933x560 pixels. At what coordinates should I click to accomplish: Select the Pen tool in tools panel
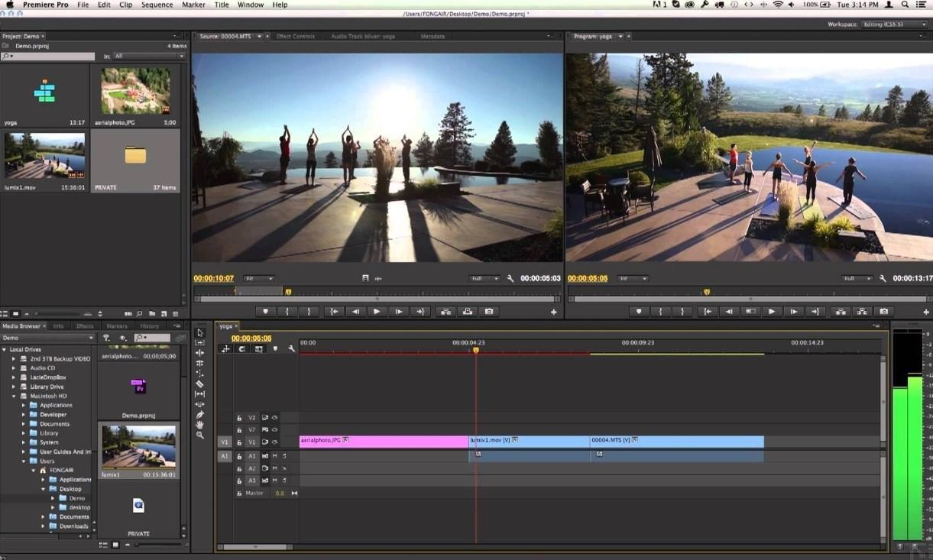(x=200, y=415)
